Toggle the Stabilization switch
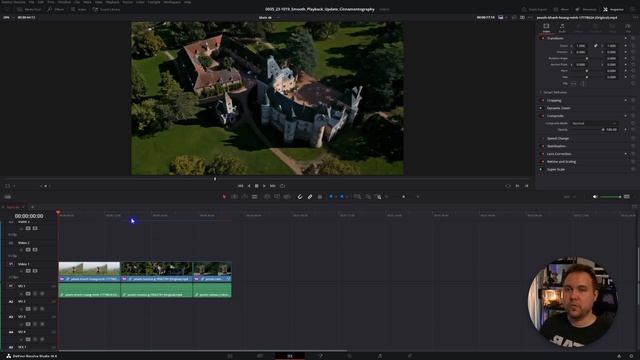This screenshot has width=640, height=360. [x=542, y=146]
